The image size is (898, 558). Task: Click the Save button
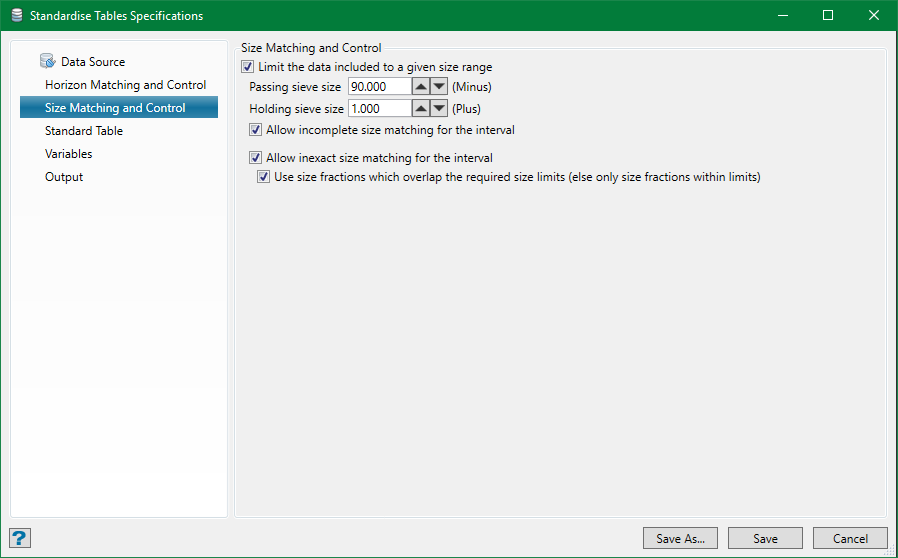(765, 539)
